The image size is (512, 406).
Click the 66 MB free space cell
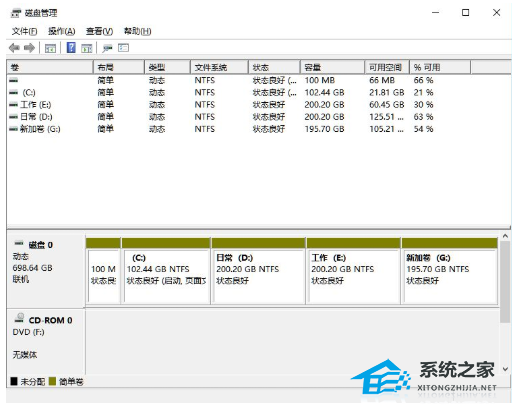382,80
